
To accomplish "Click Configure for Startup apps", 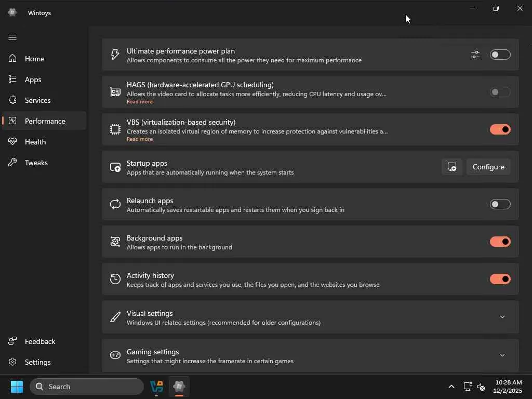I will click(488, 167).
